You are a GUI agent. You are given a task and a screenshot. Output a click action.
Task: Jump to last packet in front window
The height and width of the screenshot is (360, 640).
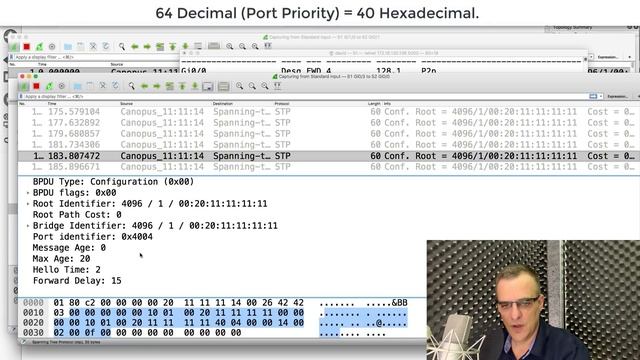pyautogui.click(x=195, y=86)
